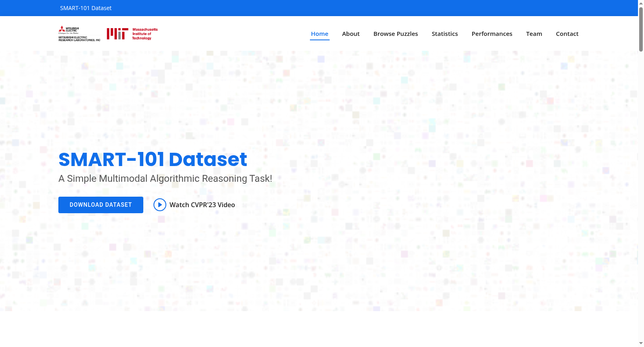Click the MIT logo

point(132,34)
